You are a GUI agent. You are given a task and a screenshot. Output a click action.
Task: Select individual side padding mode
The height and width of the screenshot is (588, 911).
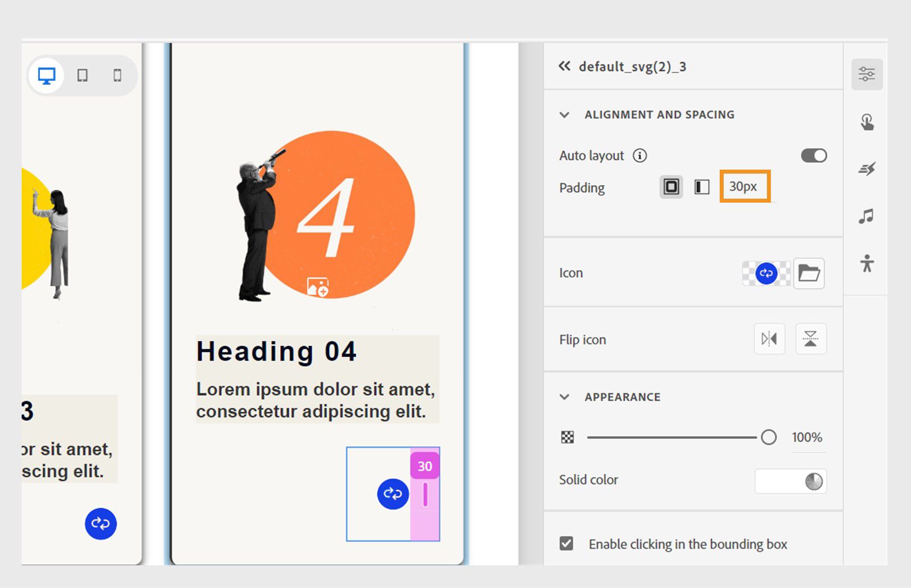click(x=701, y=187)
